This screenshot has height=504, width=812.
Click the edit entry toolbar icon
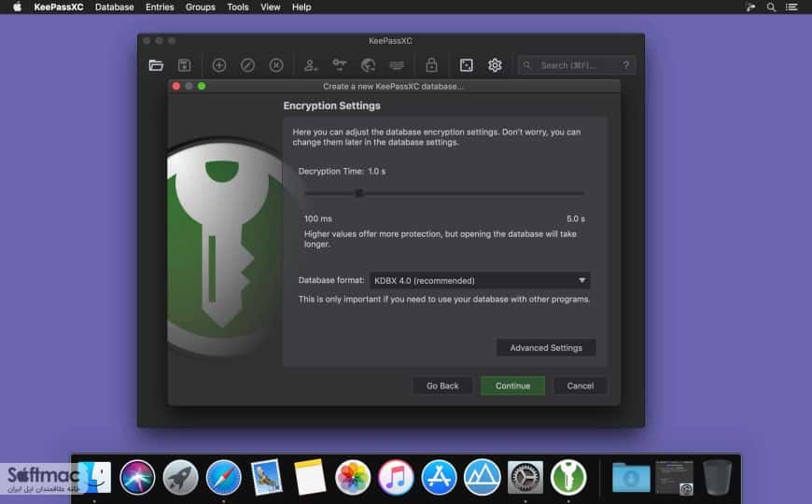(x=247, y=65)
